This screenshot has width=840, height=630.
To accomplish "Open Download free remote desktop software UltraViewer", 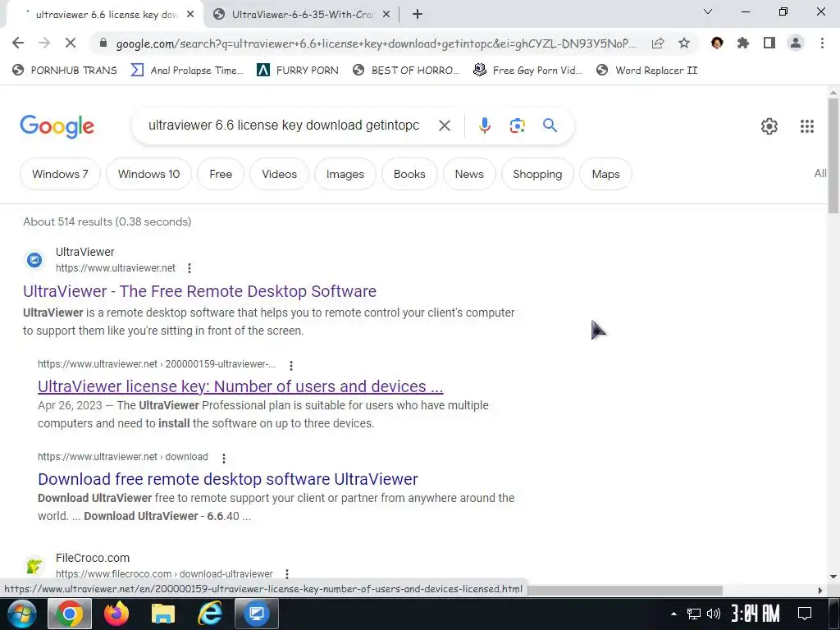I will tap(228, 479).
